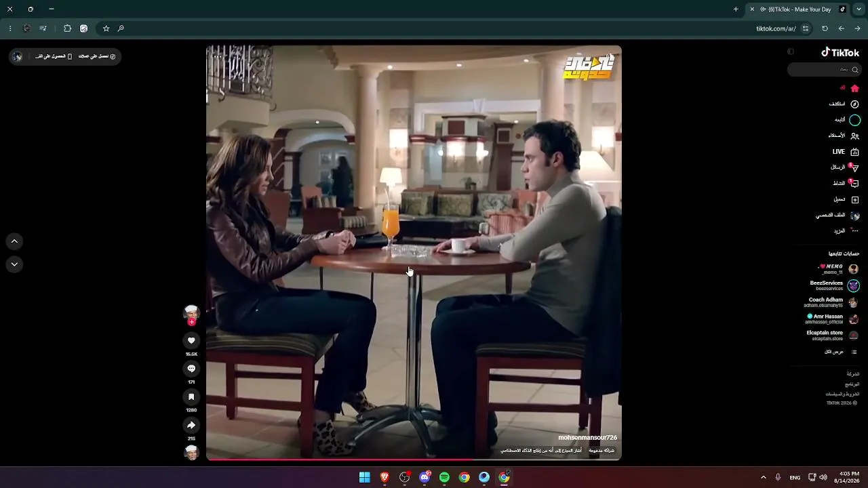Open the browser three-dot menu

click(x=10, y=28)
